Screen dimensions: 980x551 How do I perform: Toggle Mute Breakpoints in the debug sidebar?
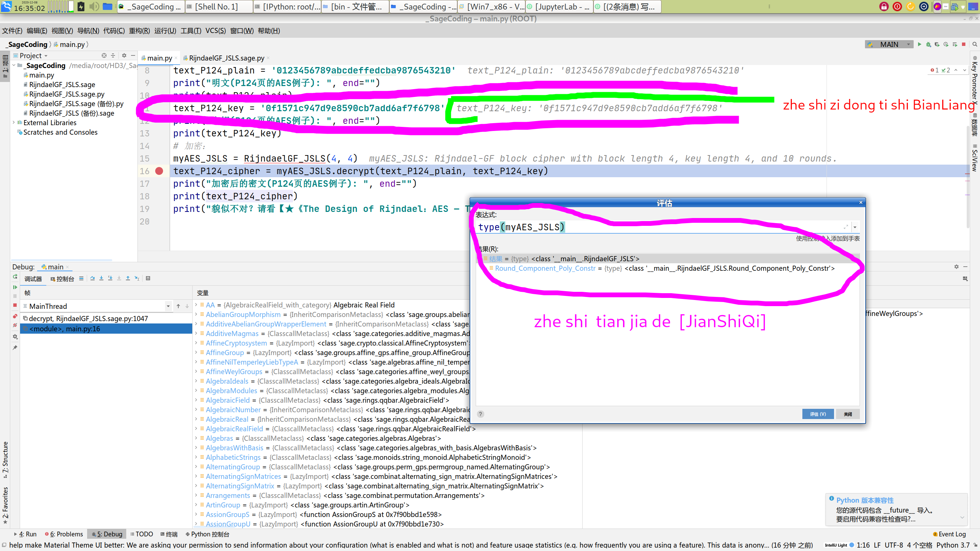tap(15, 325)
